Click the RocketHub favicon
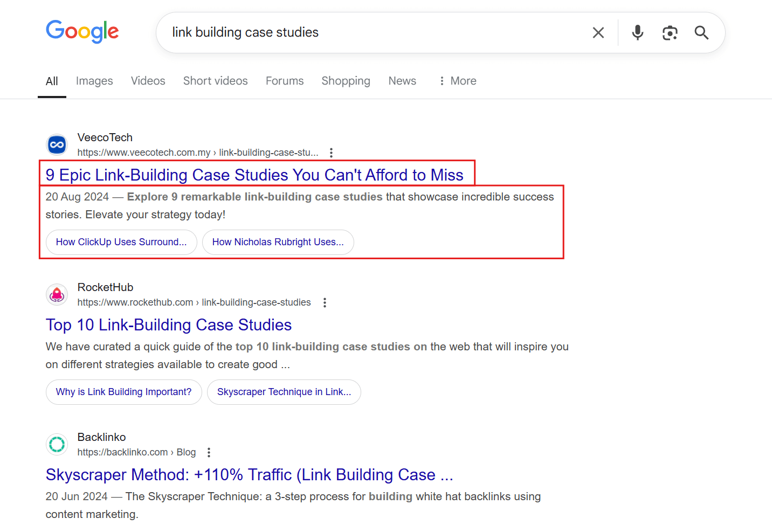Viewport: 772px width, 532px height. coord(57,294)
